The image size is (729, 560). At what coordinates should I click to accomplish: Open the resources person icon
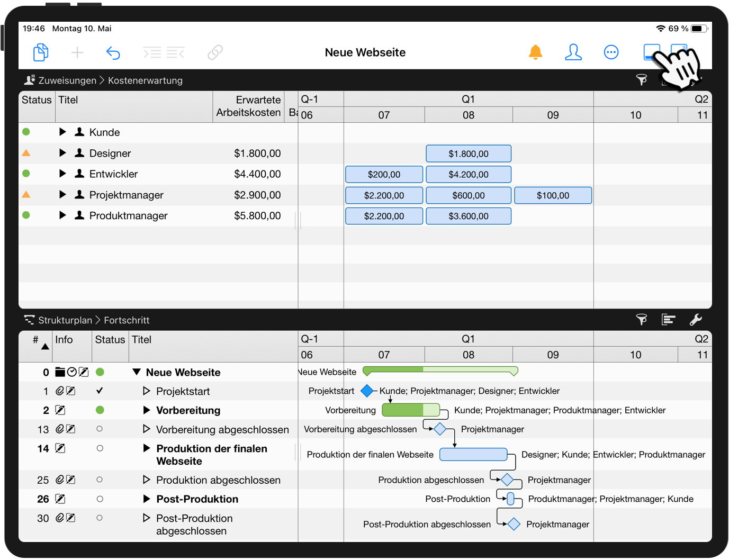[x=573, y=52]
